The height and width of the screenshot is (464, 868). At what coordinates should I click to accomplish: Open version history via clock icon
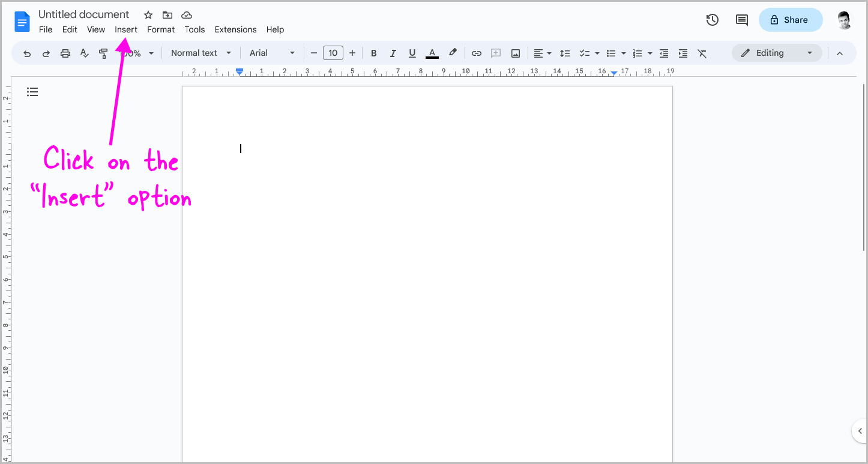(712, 20)
